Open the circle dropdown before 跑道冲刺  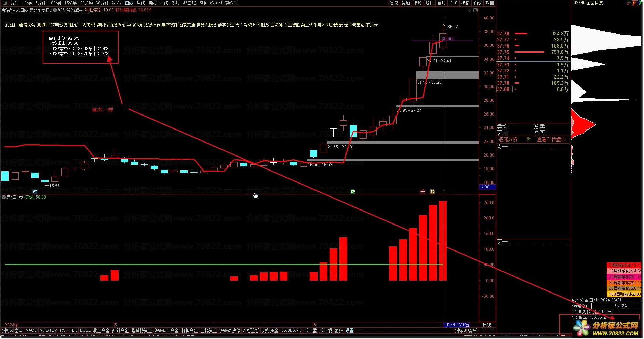(4, 197)
